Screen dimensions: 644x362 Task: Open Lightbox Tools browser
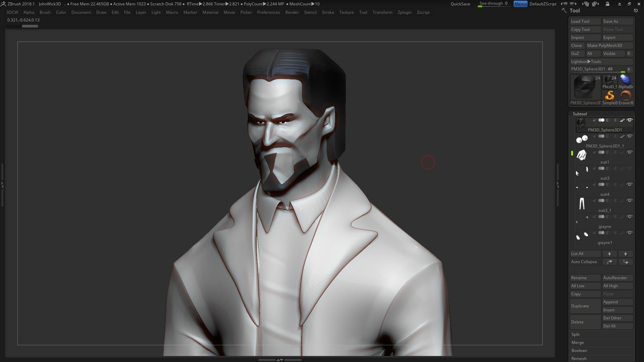click(601, 62)
